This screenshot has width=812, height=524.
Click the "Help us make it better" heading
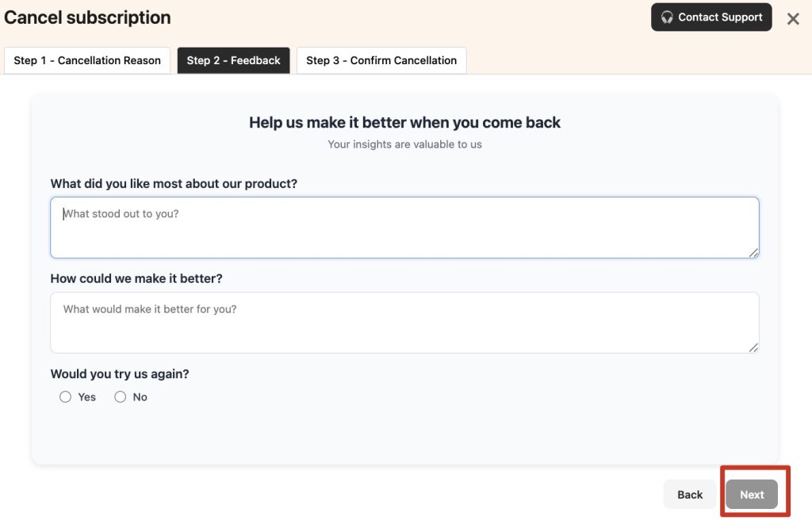(x=404, y=123)
